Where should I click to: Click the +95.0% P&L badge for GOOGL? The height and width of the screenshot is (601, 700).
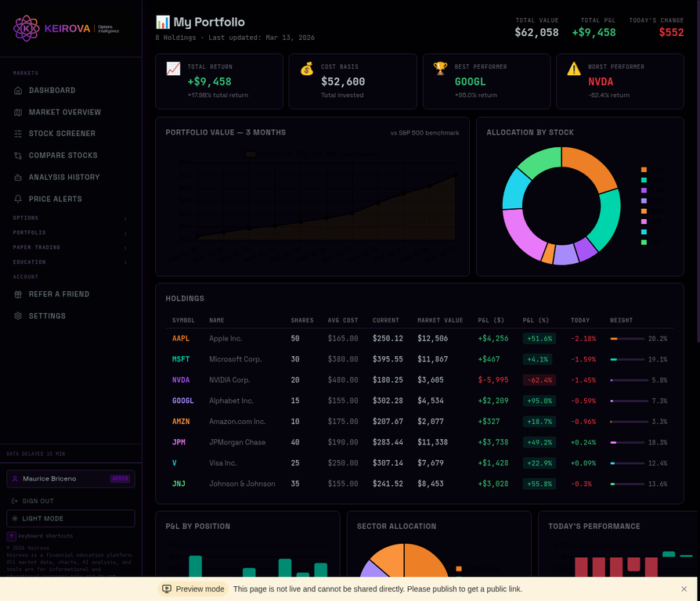pyautogui.click(x=539, y=401)
